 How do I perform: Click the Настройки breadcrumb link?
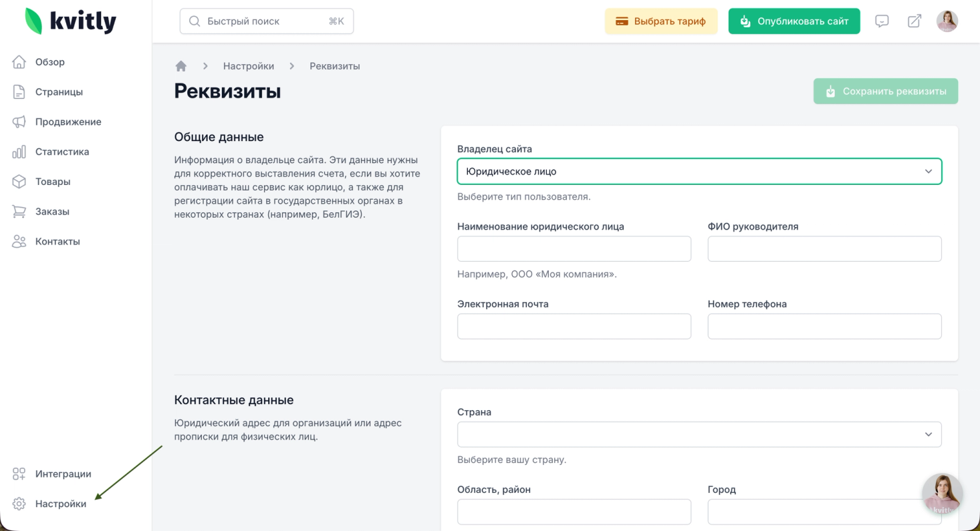(249, 66)
